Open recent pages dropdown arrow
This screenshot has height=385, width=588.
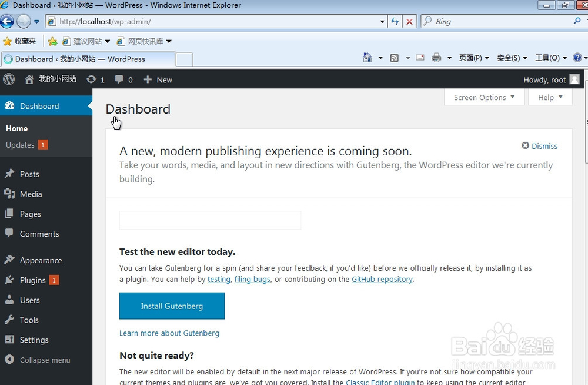tap(36, 22)
